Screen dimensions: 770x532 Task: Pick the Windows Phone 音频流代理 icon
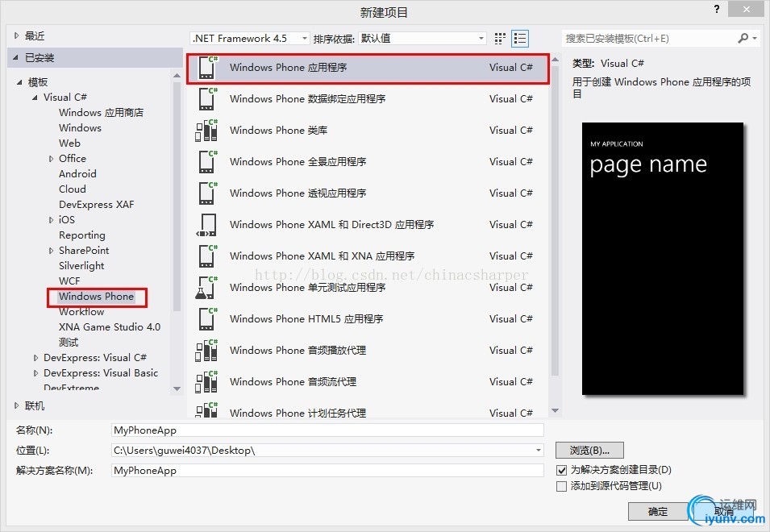click(x=206, y=382)
